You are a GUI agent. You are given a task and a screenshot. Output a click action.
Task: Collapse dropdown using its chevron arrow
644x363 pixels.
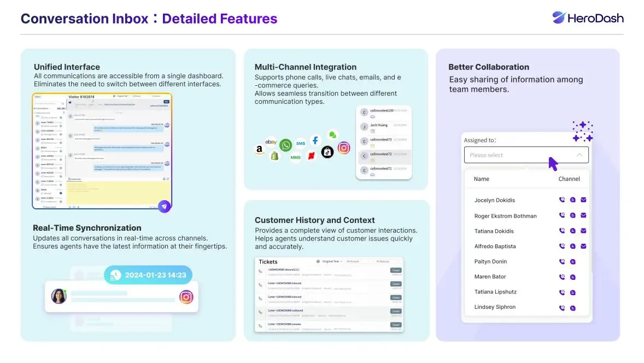(579, 155)
